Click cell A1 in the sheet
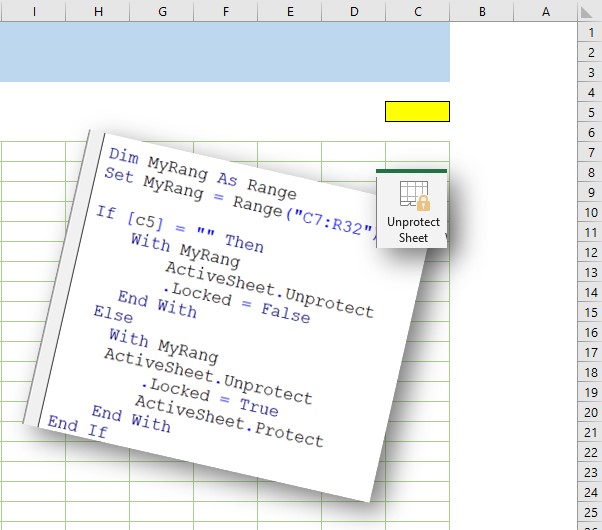The height and width of the screenshot is (530, 602). (546, 33)
